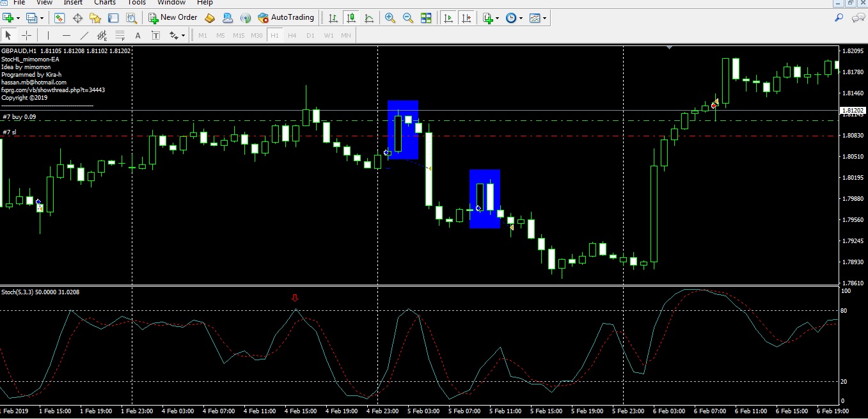Choose the trendline drawing tool
868x419 pixels.
point(84,35)
